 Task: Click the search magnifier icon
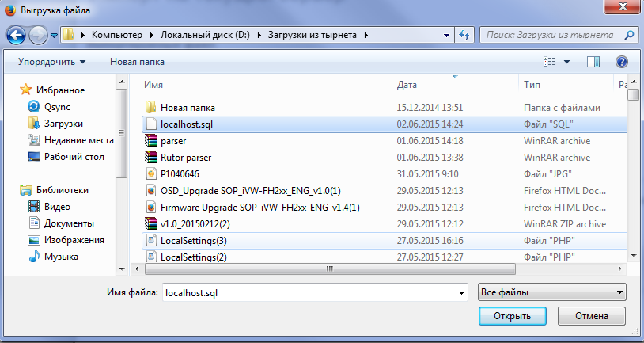629,36
